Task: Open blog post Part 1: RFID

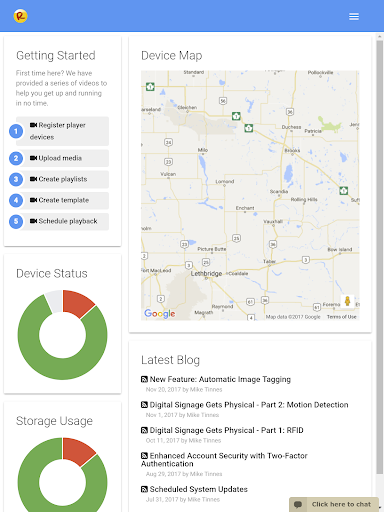Action: (226, 430)
